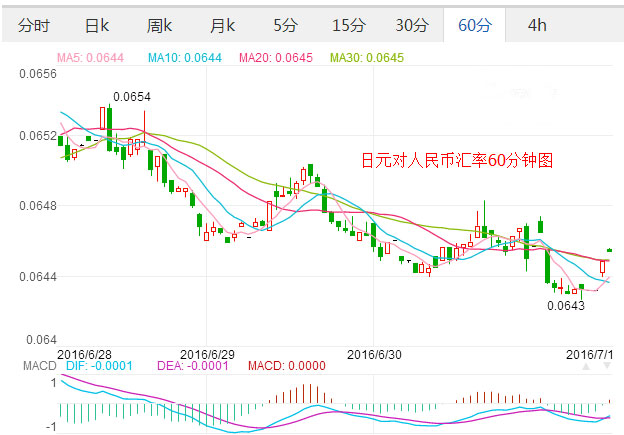Select the 30分 interval tab
Screen dimensions: 624x435
[x=410, y=25]
